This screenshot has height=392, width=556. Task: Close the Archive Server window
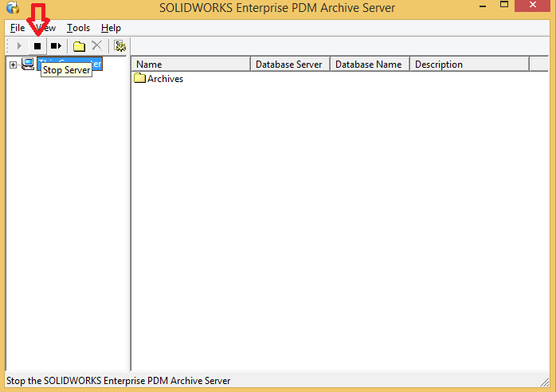click(x=533, y=6)
